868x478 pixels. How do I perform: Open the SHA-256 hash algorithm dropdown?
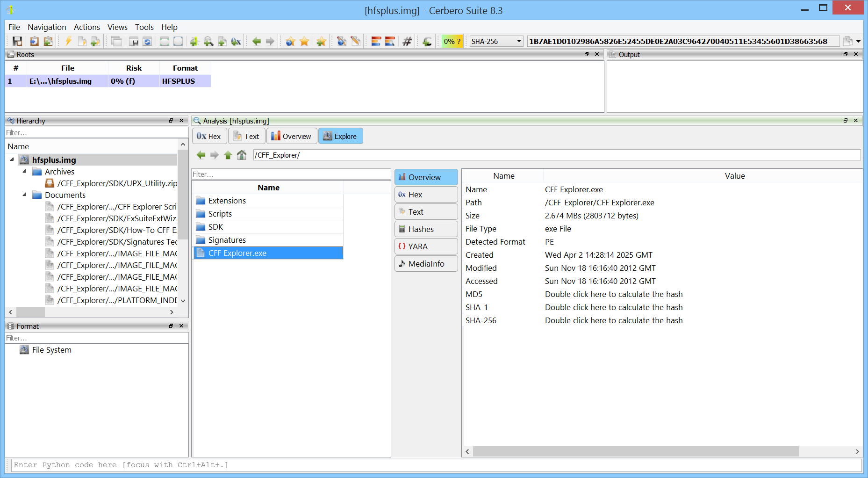[x=496, y=41]
